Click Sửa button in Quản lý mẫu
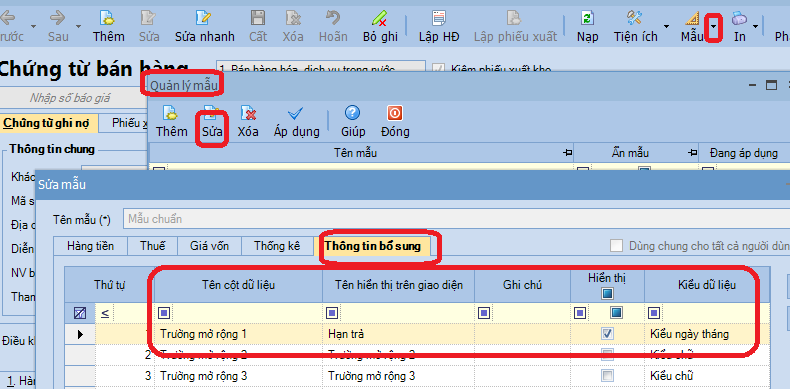Screen dimensions: 790x389 (x=212, y=122)
